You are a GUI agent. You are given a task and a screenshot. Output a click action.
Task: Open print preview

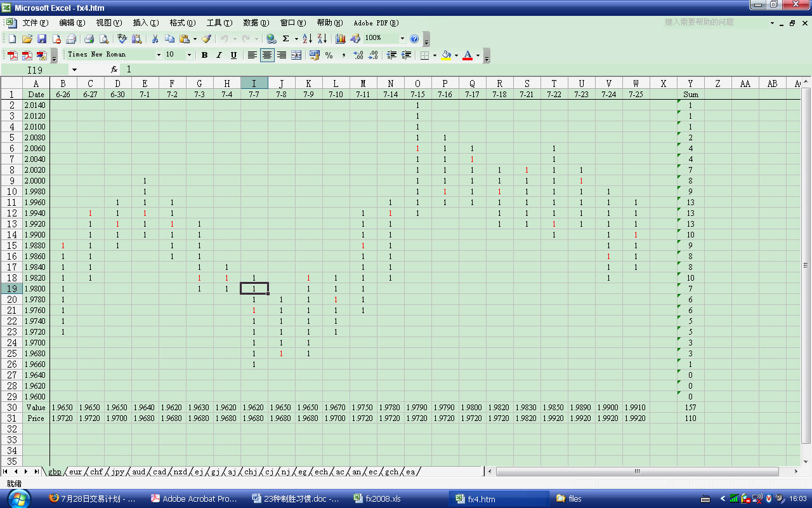pos(104,39)
